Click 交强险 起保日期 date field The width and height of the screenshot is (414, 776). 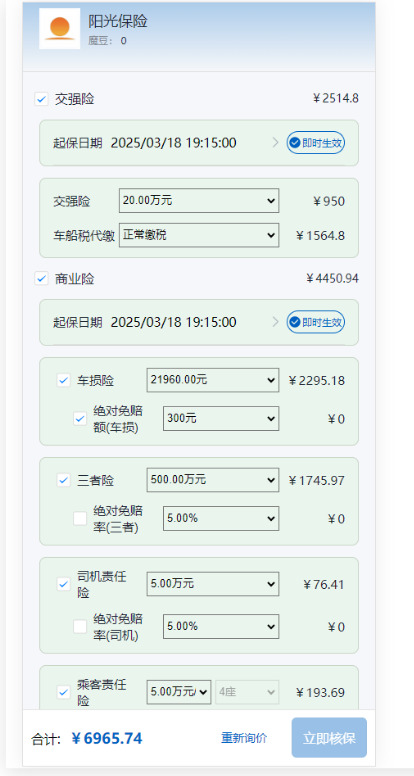(x=173, y=143)
